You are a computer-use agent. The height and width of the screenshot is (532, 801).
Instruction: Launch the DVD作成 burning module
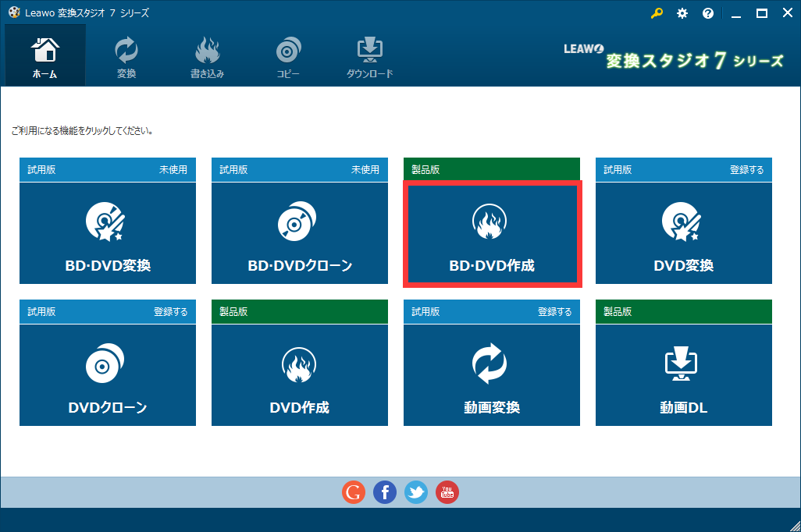click(299, 374)
